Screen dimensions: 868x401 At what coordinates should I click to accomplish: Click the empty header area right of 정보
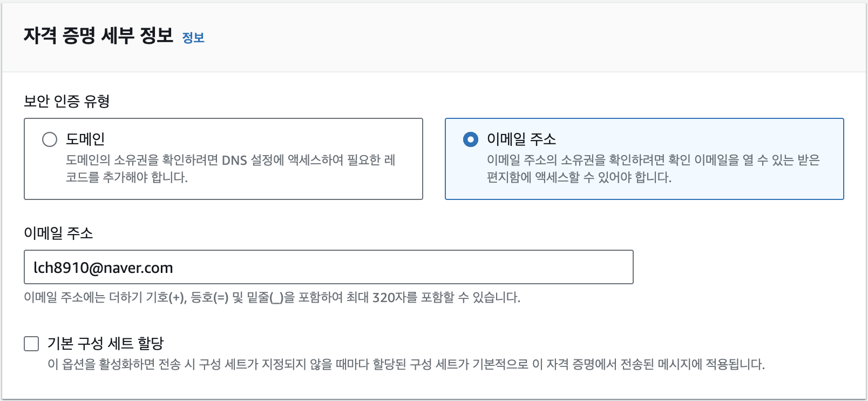click(486, 37)
